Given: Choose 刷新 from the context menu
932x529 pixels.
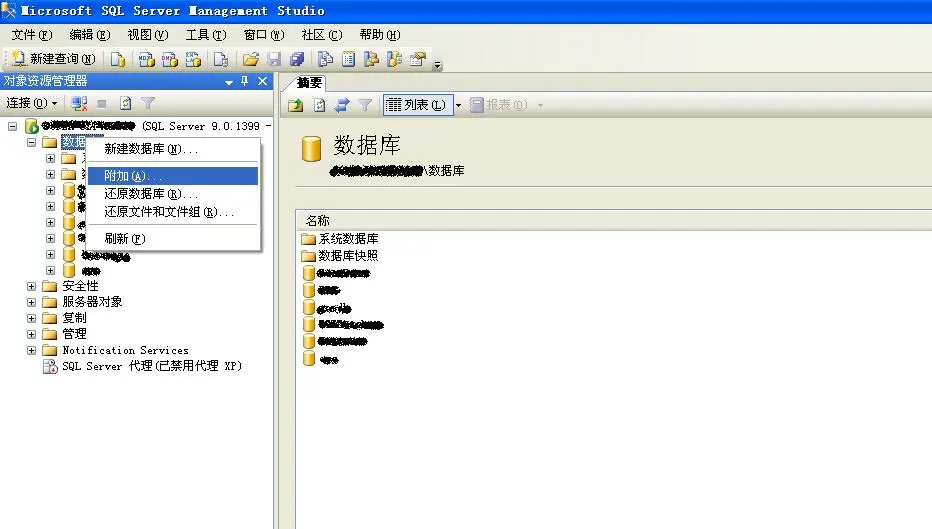Looking at the screenshot, I should [173, 238].
